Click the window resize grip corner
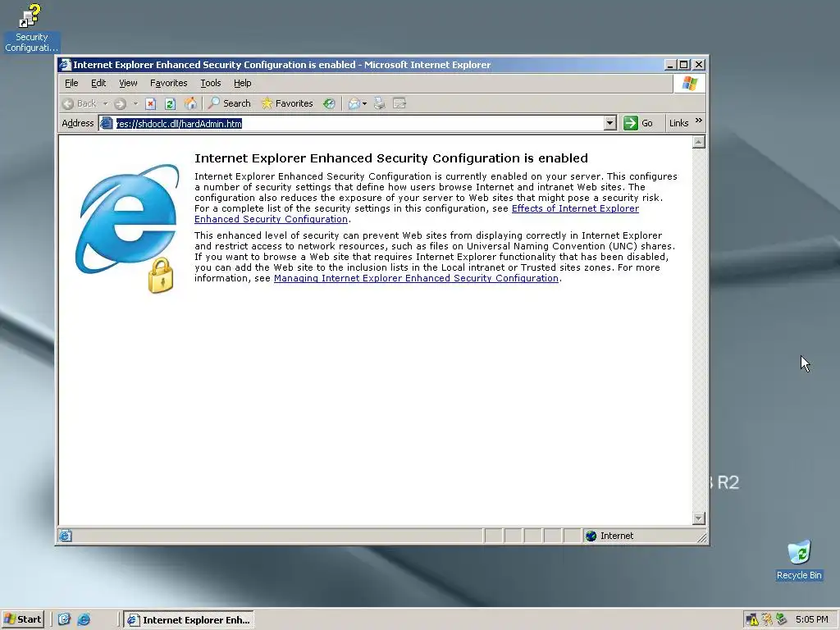This screenshot has height=630, width=840. click(x=702, y=538)
